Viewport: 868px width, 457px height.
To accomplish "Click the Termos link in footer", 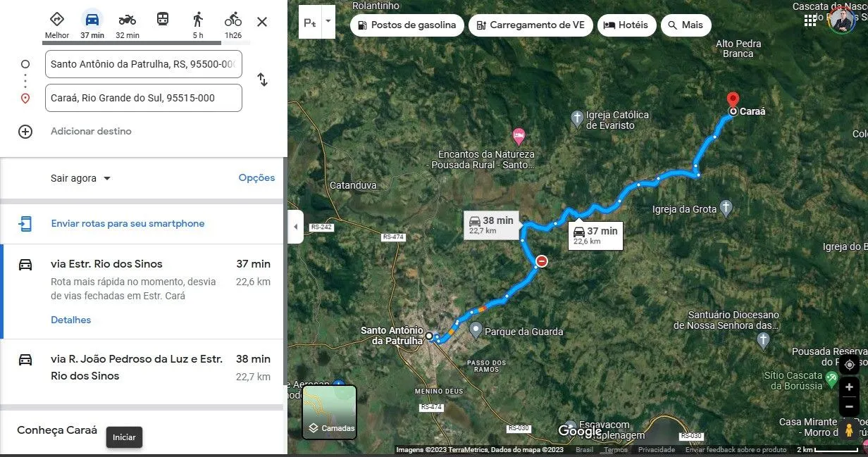I will click(x=616, y=450).
